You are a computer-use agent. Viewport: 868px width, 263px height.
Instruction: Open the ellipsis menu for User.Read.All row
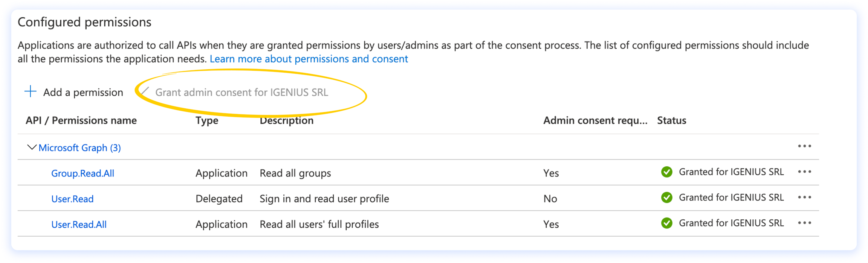click(804, 223)
